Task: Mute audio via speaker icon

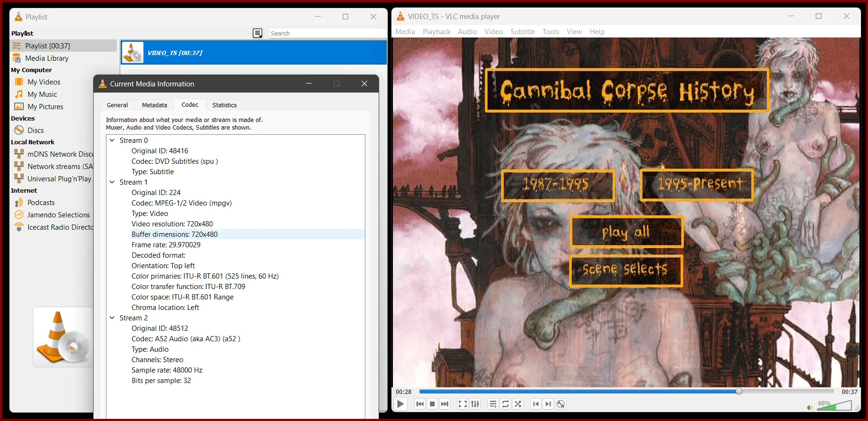Action: (x=810, y=407)
